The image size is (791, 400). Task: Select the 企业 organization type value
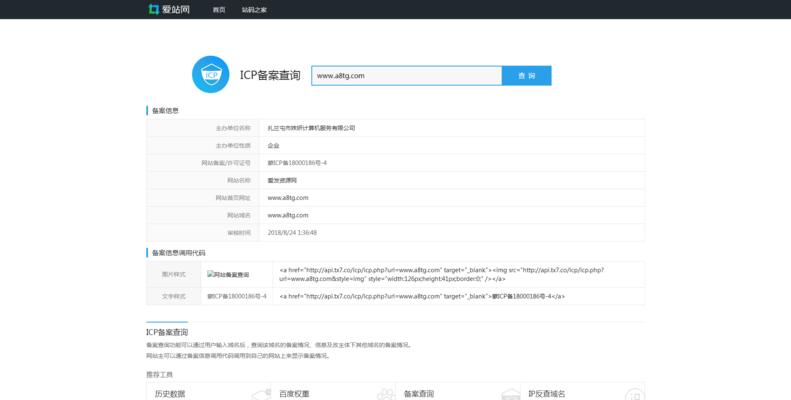(273, 146)
